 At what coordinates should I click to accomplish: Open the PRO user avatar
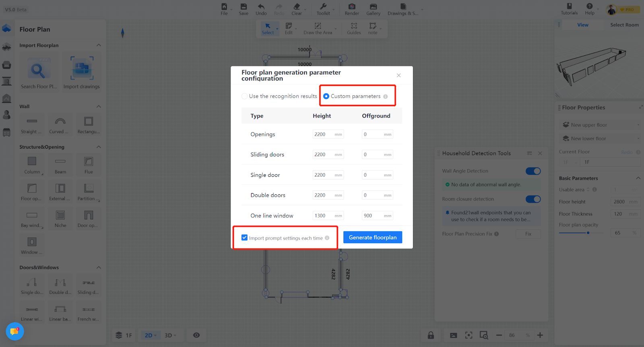pos(611,10)
